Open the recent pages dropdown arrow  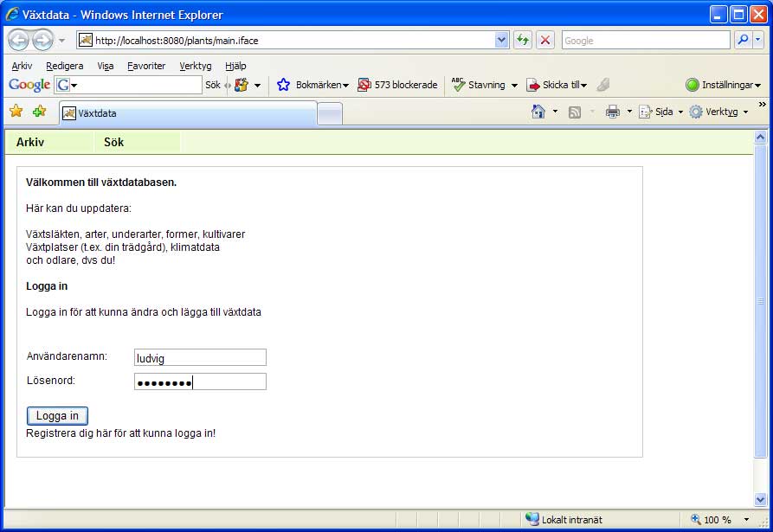(x=61, y=41)
